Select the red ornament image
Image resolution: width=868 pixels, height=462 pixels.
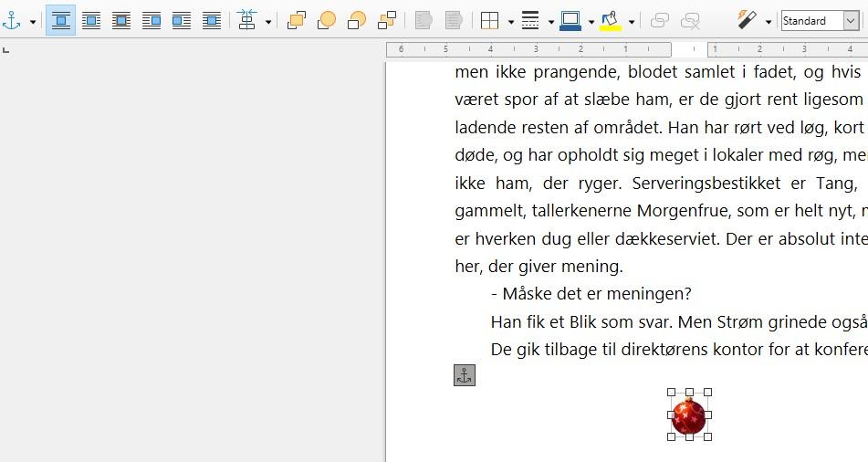[689, 415]
